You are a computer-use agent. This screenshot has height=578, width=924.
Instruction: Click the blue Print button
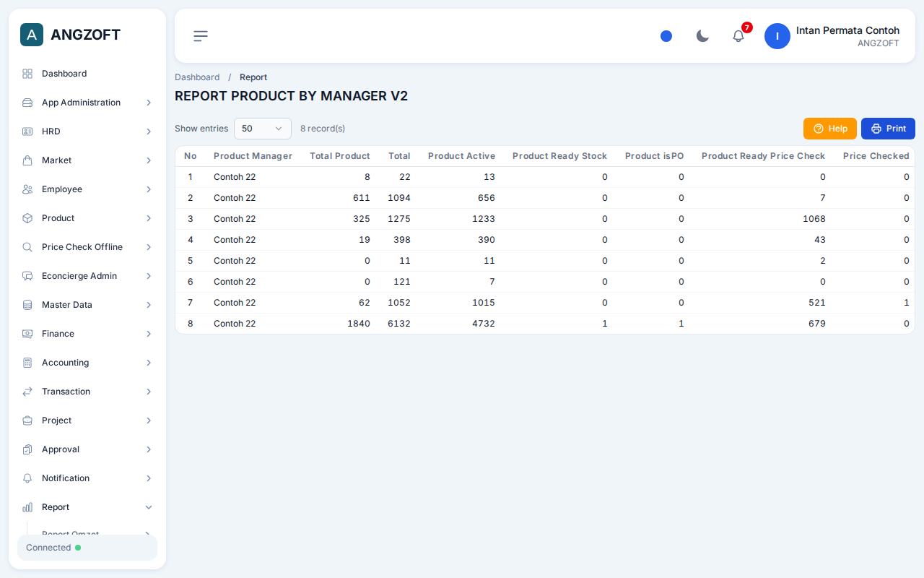[888, 129]
